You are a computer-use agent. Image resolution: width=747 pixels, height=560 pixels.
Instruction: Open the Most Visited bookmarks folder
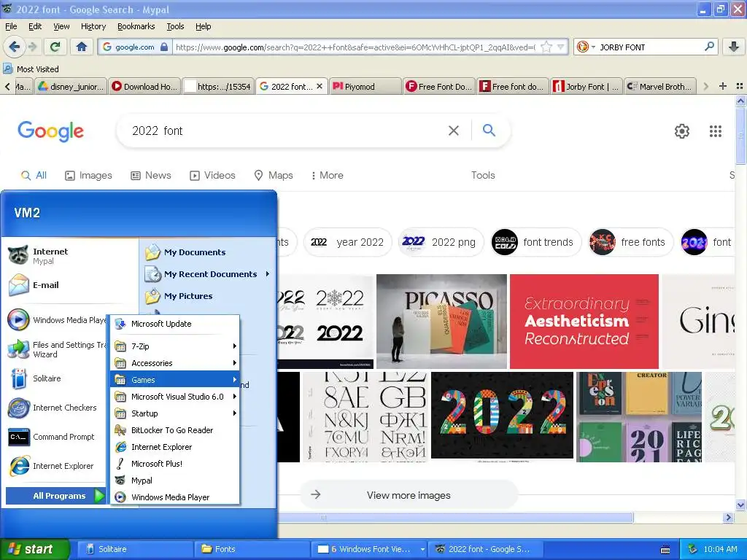(31, 69)
